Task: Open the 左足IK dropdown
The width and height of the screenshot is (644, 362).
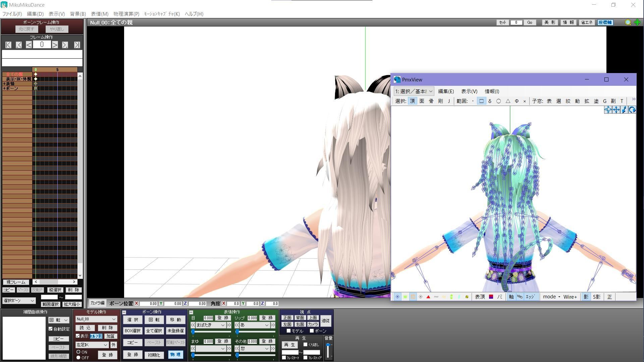Action: pos(92,345)
